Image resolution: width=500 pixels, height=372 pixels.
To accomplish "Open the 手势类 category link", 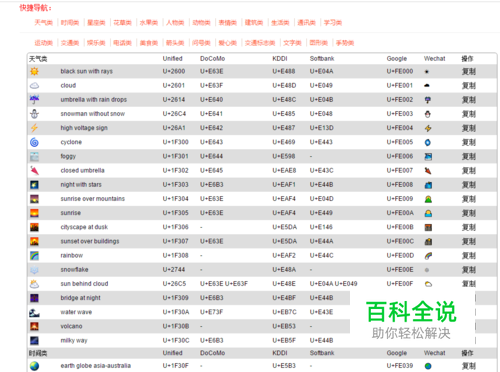I will [x=345, y=43].
